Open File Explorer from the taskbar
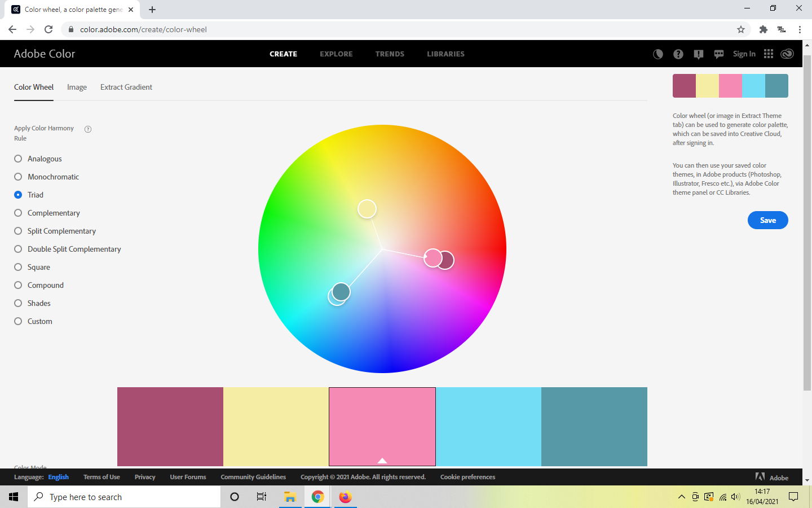The height and width of the screenshot is (508, 812). point(290,497)
